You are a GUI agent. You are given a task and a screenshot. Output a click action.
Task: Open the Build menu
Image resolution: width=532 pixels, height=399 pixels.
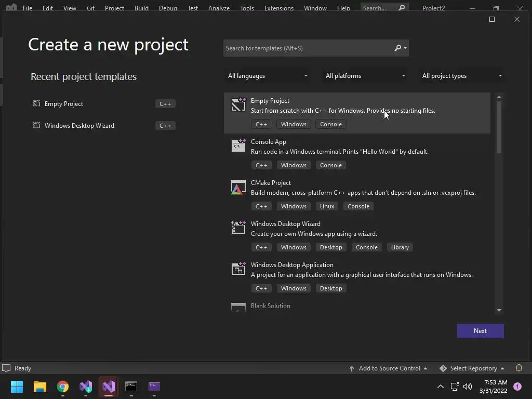click(141, 8)
